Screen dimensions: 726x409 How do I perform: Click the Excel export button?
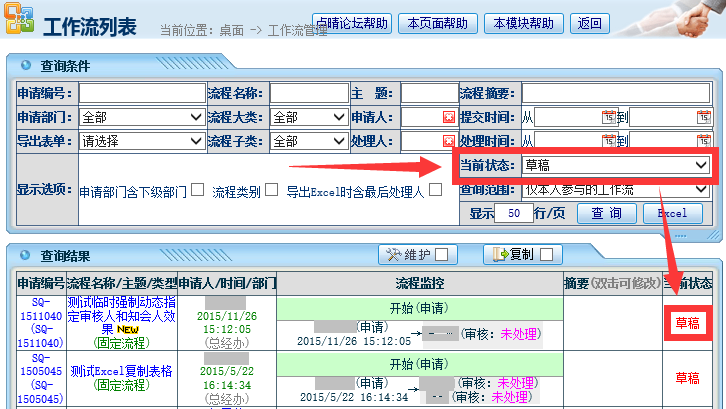(672, 213)
